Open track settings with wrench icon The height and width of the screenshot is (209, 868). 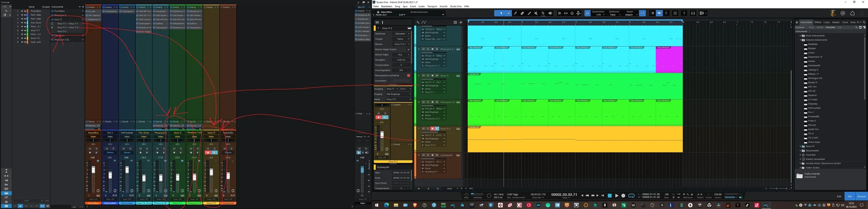[418, 22]
